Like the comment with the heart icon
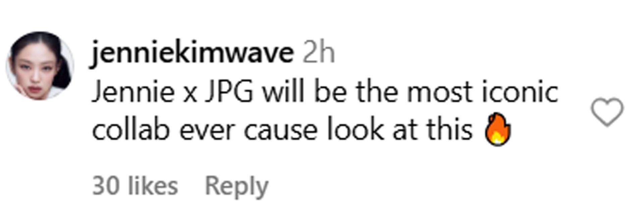The width and height of the screenshot is (644, 223). pos(607,112)
